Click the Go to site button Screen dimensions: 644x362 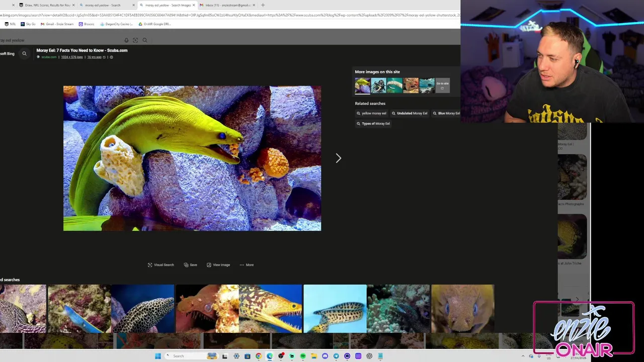442,85
